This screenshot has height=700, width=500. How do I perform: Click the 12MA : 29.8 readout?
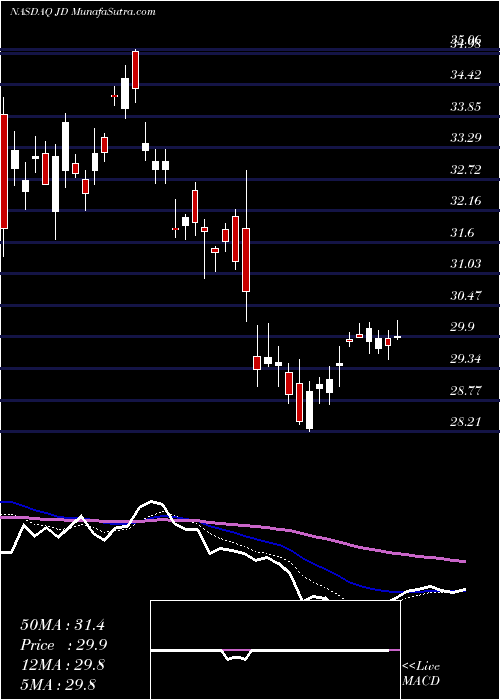(62, 665)
